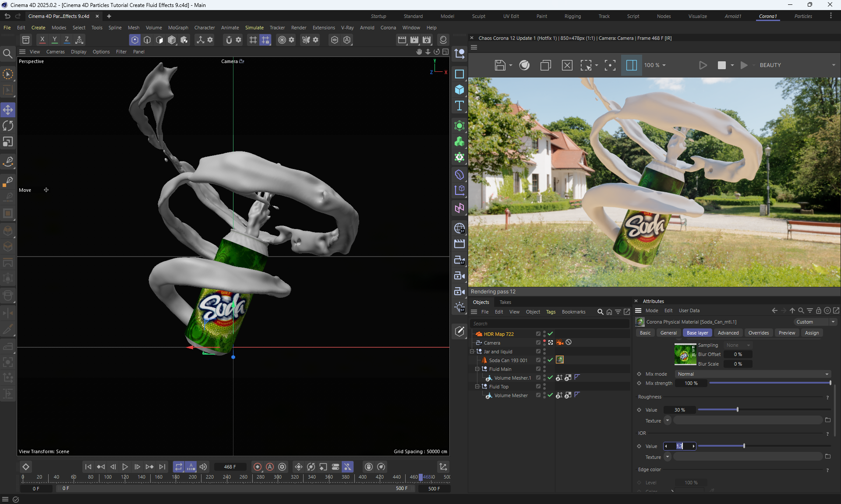
Task: Toggle Soda Can 193 001 enable checkmark
Action: [550, 360]
